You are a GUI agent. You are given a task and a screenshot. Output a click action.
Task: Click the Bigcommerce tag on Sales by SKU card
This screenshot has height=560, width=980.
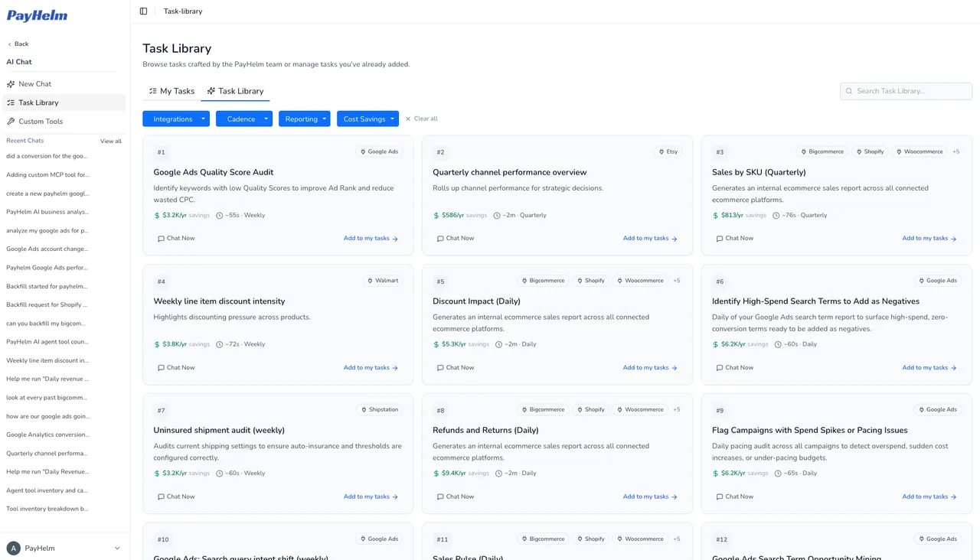point(822,151)
